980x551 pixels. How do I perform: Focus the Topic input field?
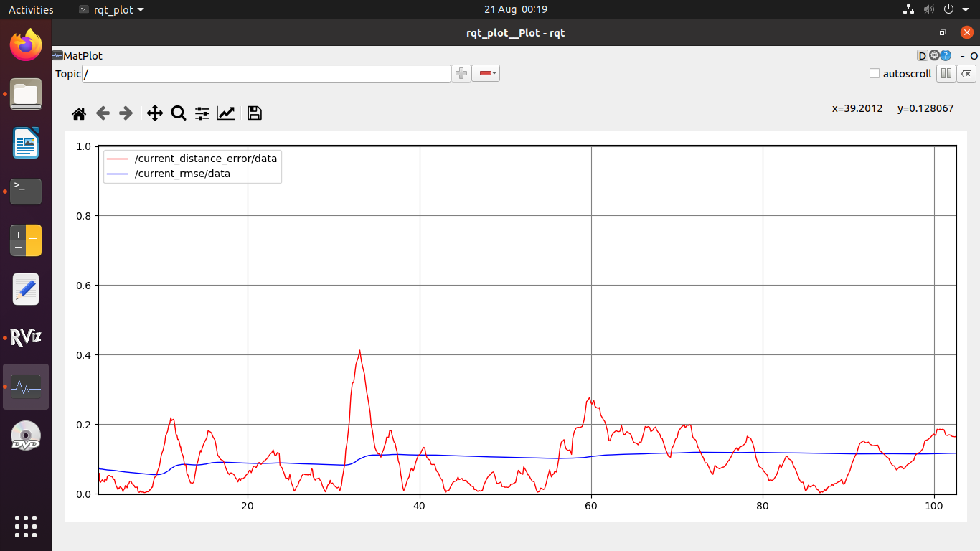(x=266, y=73)
